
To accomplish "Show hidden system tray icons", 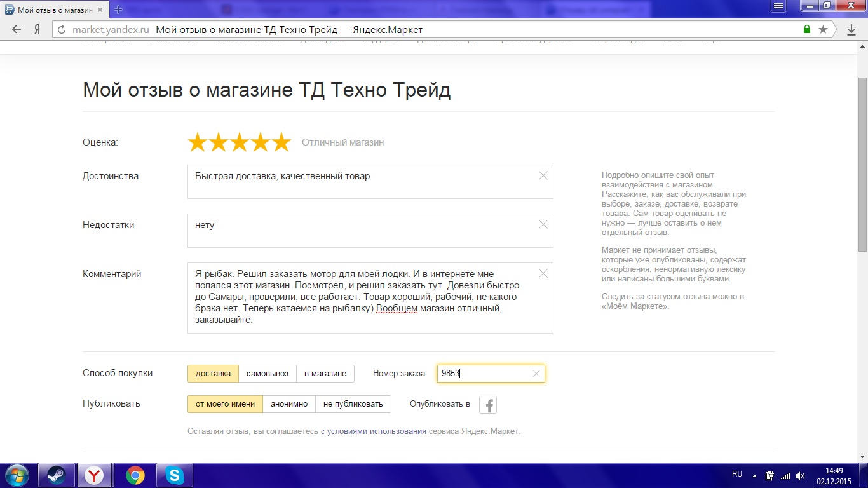I will [x=755, y=475].
